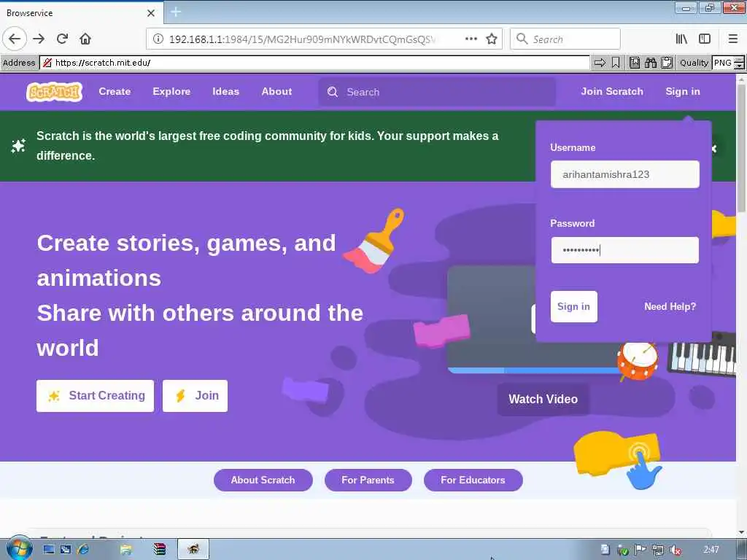Click the Firefox URL bar address
This screenshot has height=560, width=747.
[x=303, y=39]
